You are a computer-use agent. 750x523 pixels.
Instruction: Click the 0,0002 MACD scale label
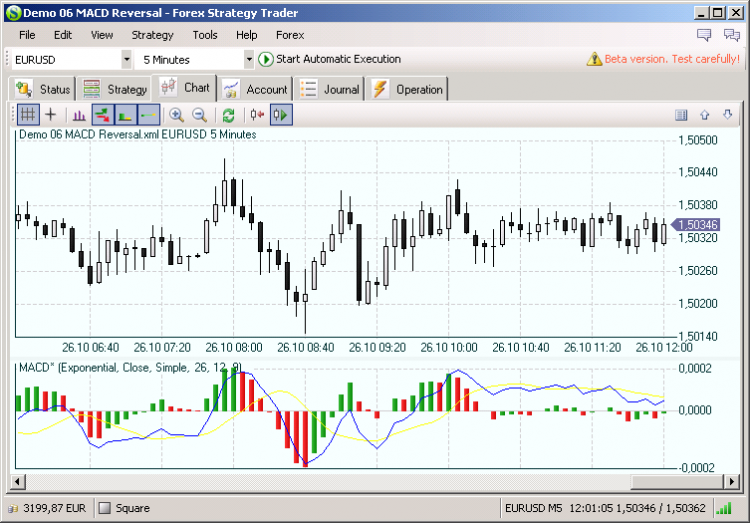click(695, 368)
